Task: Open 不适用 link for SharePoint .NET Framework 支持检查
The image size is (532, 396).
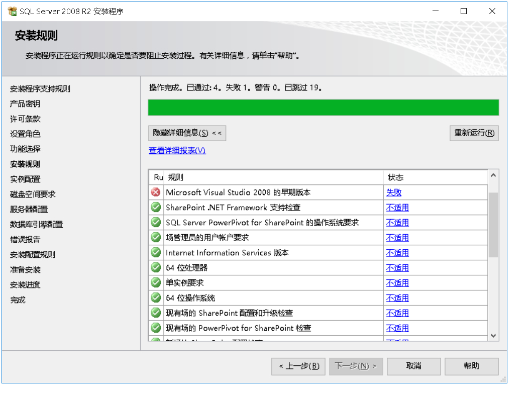Action: [x=397, y=208]
